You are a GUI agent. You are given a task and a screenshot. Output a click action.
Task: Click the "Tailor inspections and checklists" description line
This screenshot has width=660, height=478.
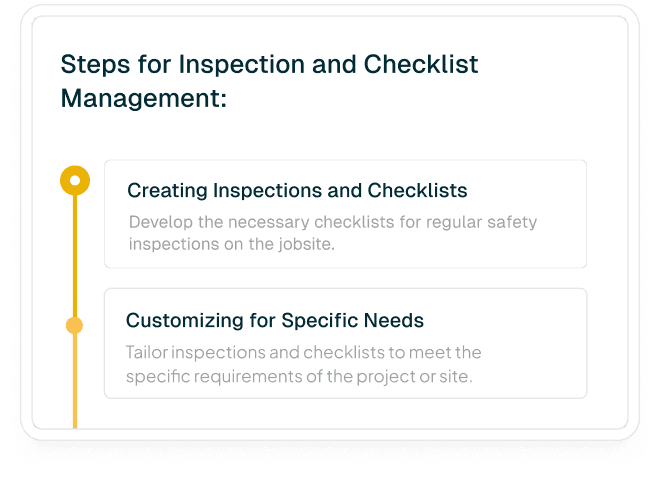click(x=304, y=352)
